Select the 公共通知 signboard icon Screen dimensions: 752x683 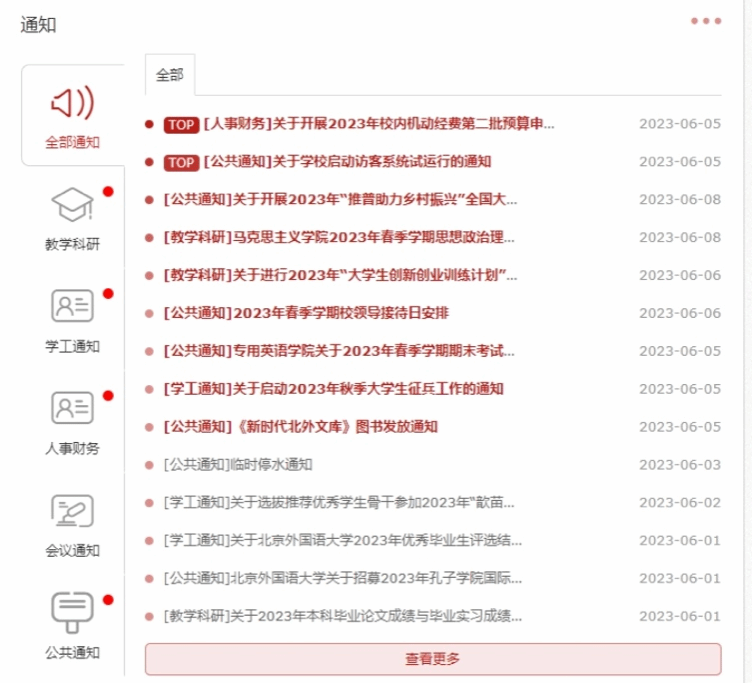[x=72, y=612]
